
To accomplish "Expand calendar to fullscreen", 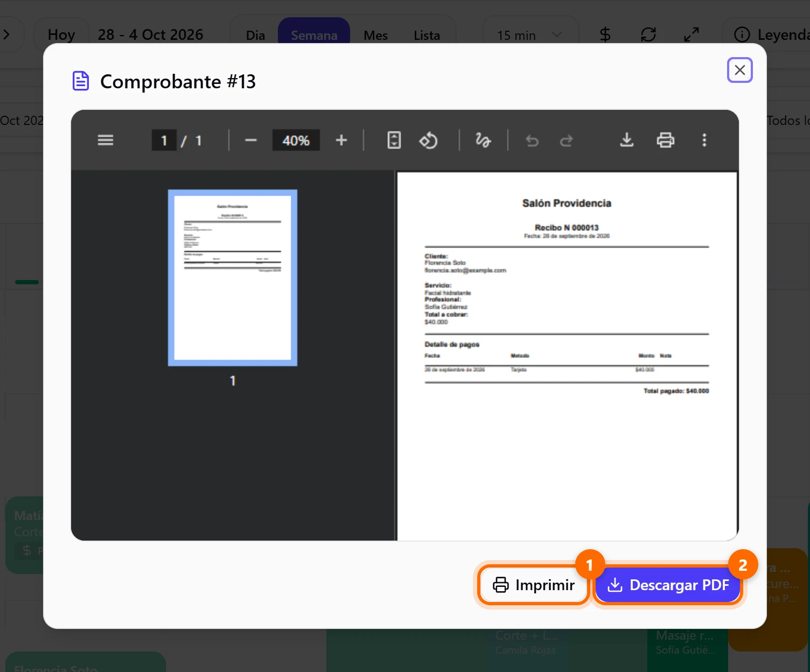I will pyautogui.click(x=692, y=35).
